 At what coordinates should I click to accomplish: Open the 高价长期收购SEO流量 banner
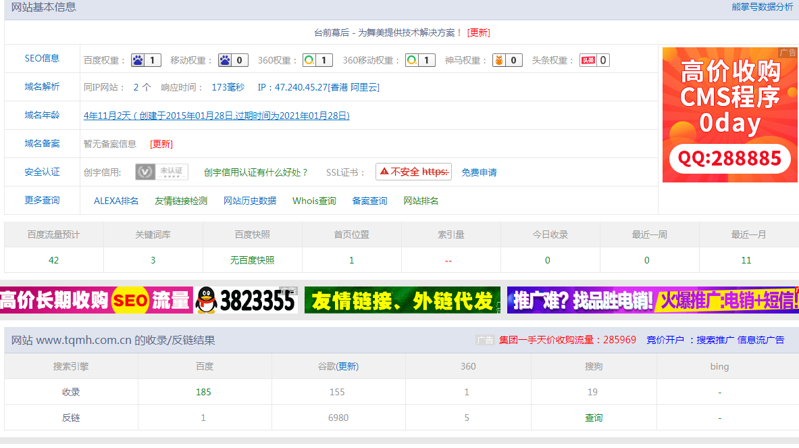point(96,300)
